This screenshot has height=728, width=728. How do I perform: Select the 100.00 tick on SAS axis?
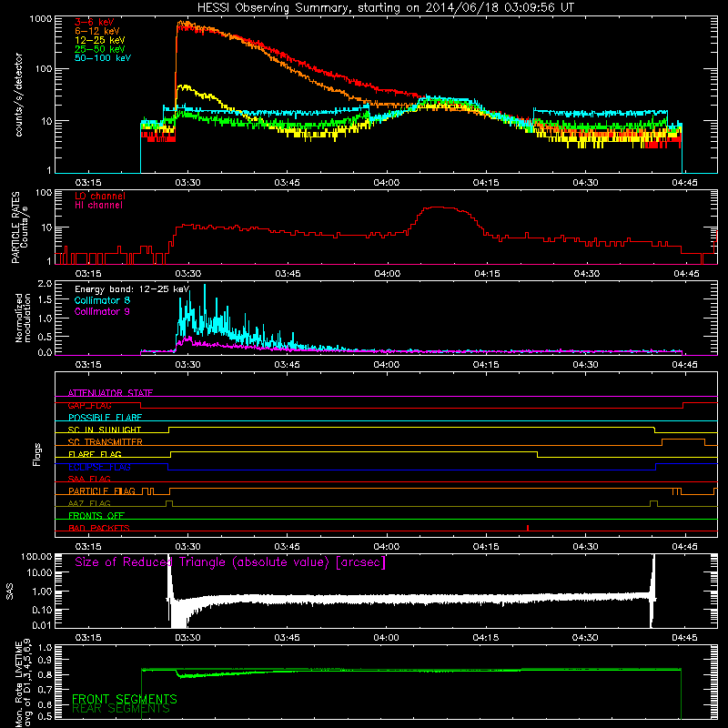click(37, 556)
